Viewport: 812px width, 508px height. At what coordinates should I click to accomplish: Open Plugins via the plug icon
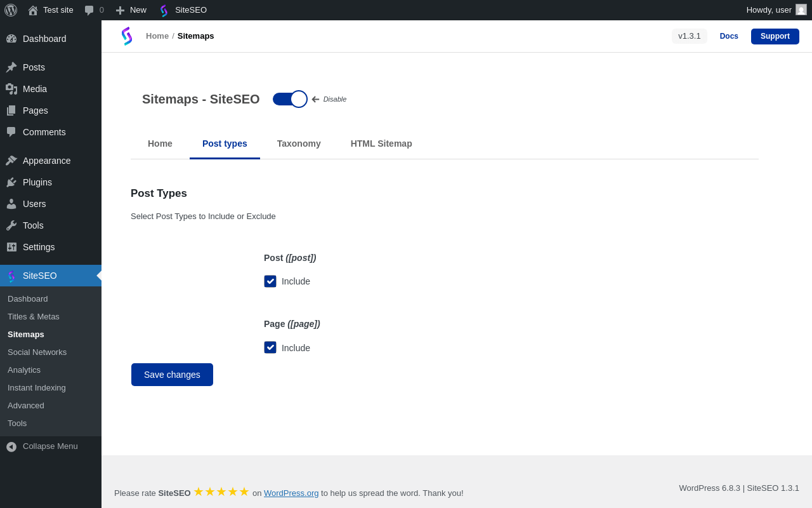11,182
